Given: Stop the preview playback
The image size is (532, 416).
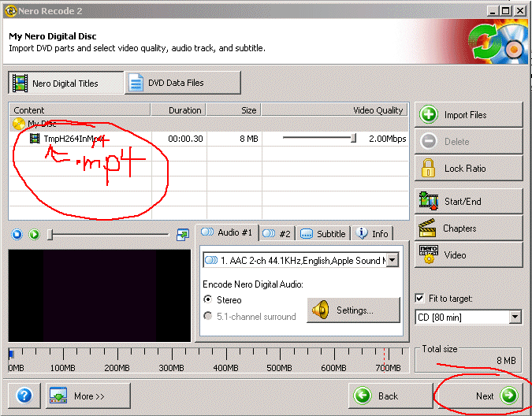Looking at the screenshot, I should (x=17, y=234).
